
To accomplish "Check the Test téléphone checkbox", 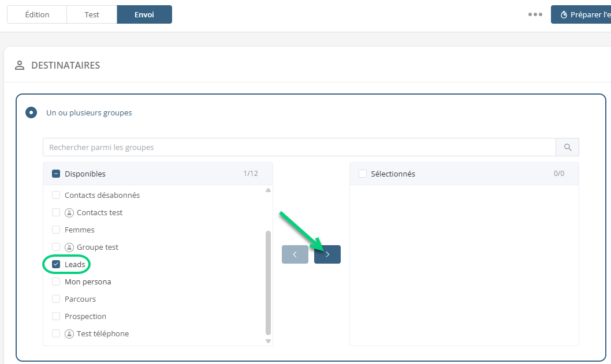I will coord(56,333).
